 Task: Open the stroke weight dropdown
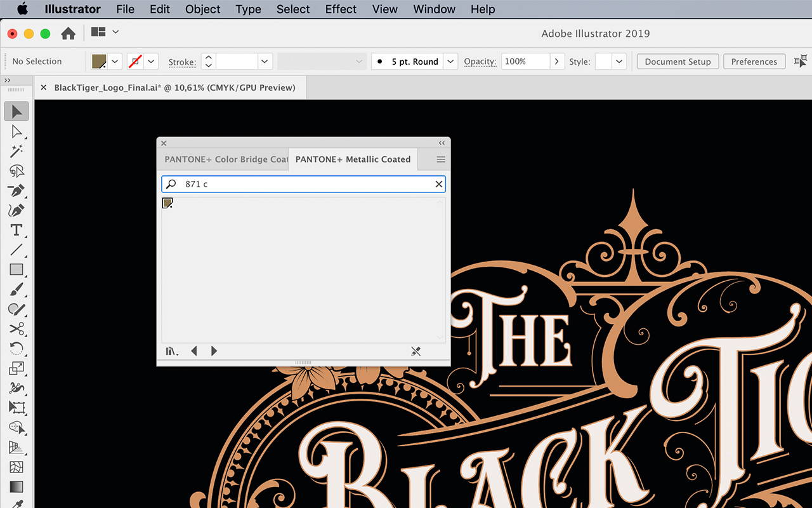coord(265,62)
